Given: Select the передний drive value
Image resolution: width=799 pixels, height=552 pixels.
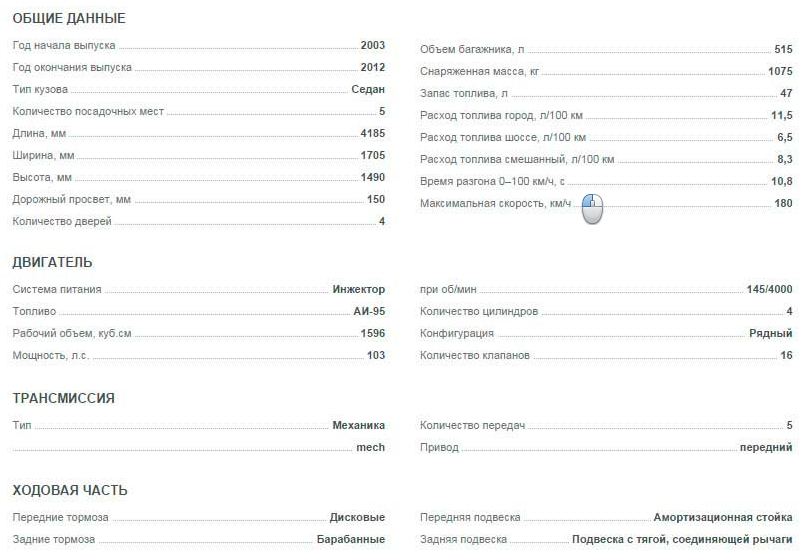Looking at the screenshot, I should click(766, 448).
